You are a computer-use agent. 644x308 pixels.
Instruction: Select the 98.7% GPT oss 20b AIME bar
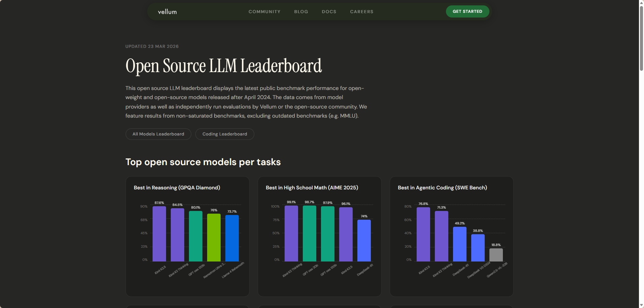[310, 234]
